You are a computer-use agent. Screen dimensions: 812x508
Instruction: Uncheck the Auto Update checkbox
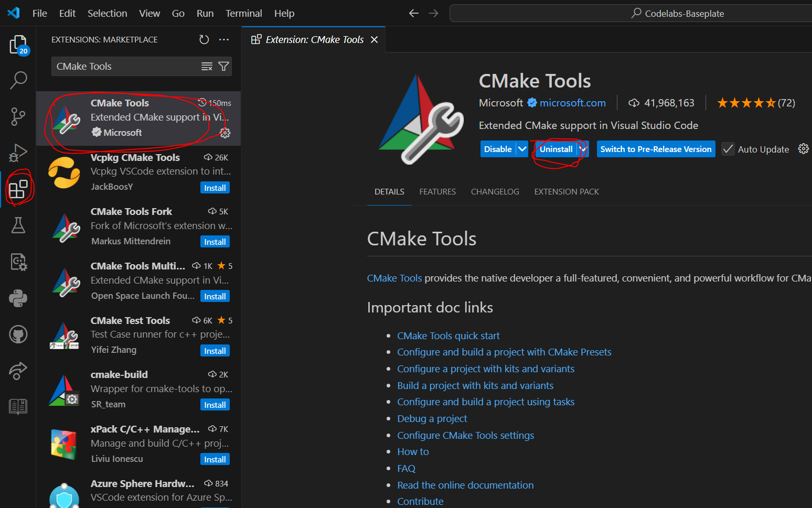[x=728, y=149]
